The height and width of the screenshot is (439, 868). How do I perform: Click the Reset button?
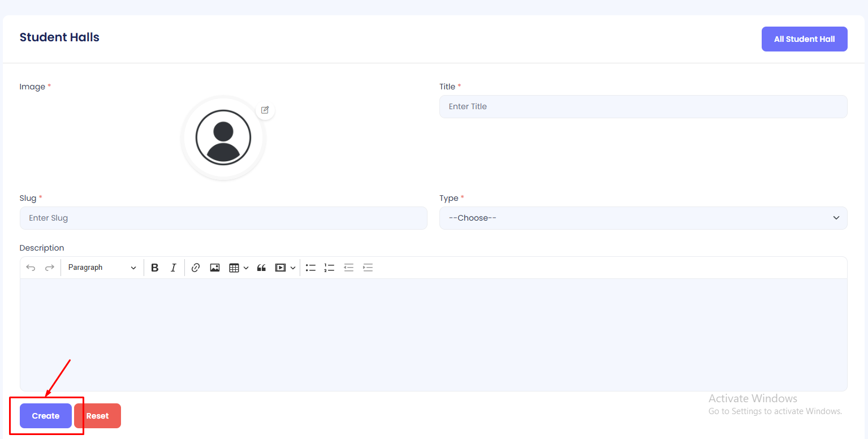tap(97, 416)
